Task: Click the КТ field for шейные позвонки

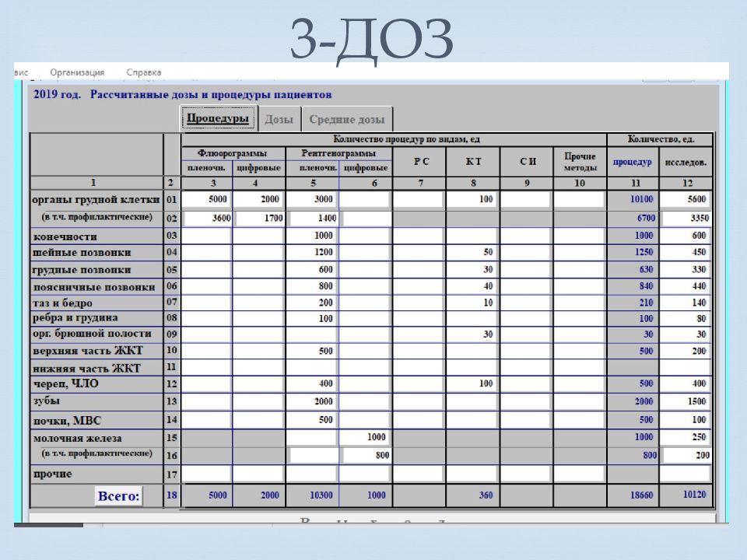Action: click(x=472, y=253)
